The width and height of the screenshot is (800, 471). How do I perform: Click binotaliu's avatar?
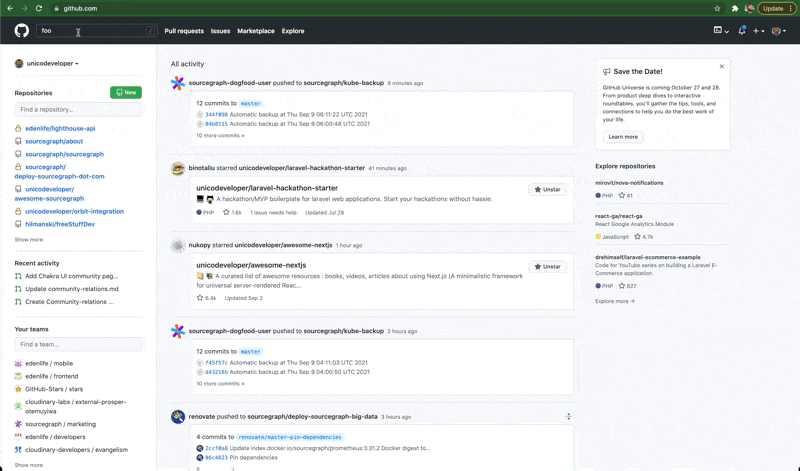(x=178, y=168)
